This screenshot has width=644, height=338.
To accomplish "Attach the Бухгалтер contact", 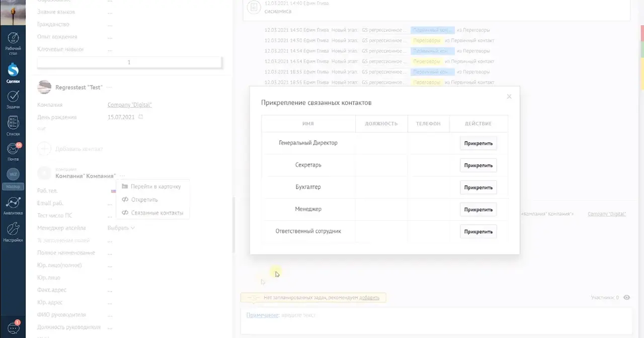I will click(x=478, y=187).
